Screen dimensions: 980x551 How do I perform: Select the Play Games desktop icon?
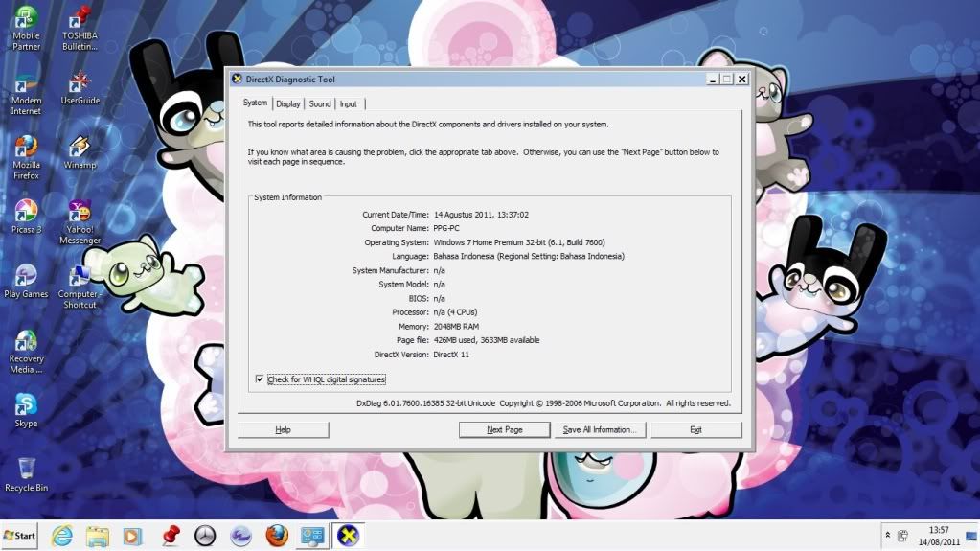coord(26,282)
